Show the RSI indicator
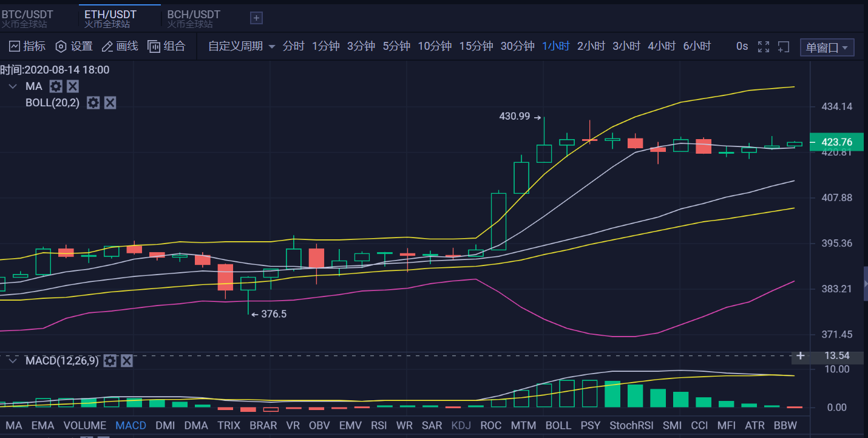 (379, 425)
